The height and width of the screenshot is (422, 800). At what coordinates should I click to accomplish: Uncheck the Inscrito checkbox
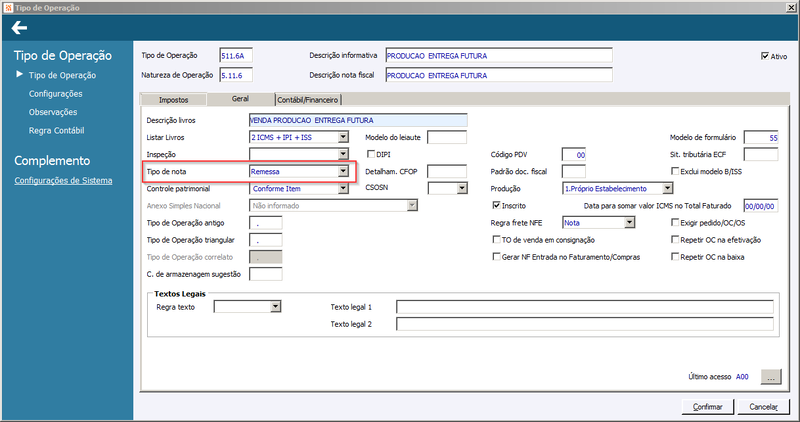[x=496, y=205]
